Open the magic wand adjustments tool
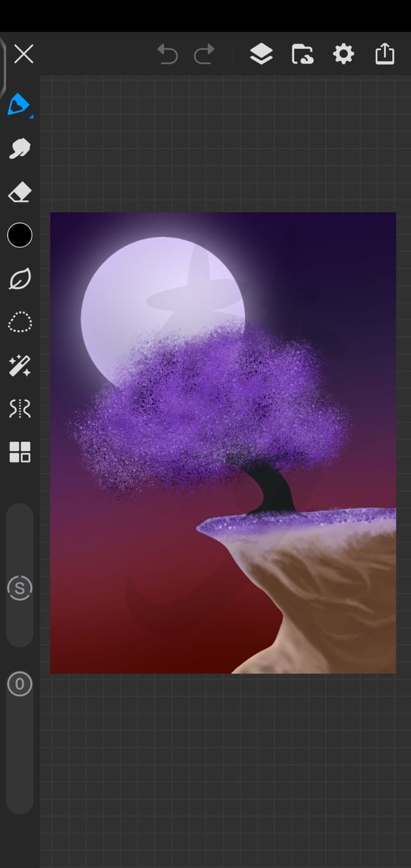Image resolution: width=411 pixels, height=868 pixels. 19,366
